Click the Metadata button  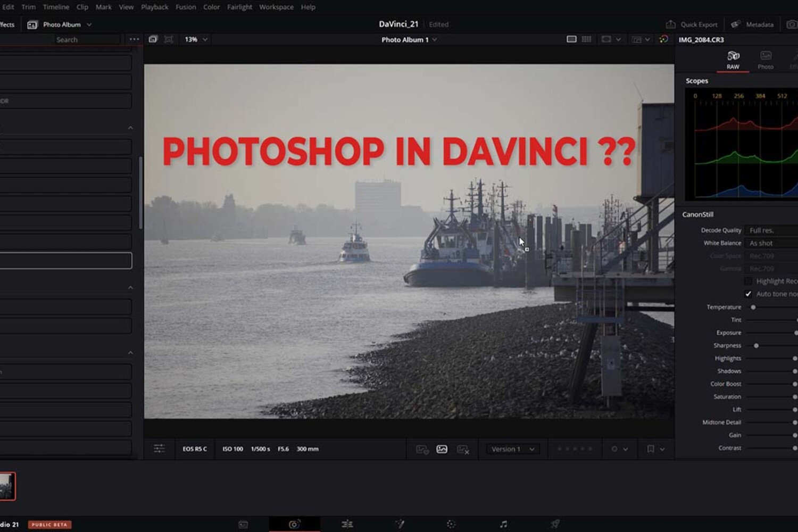[752, 24]
